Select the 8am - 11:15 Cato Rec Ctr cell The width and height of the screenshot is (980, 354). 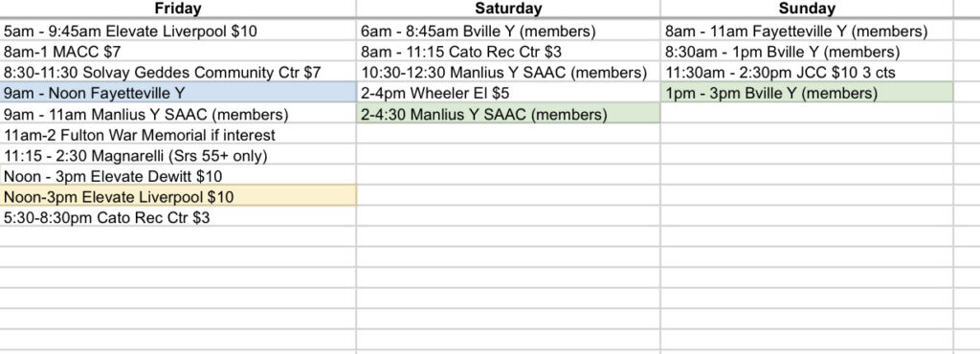tap(508, 52)
